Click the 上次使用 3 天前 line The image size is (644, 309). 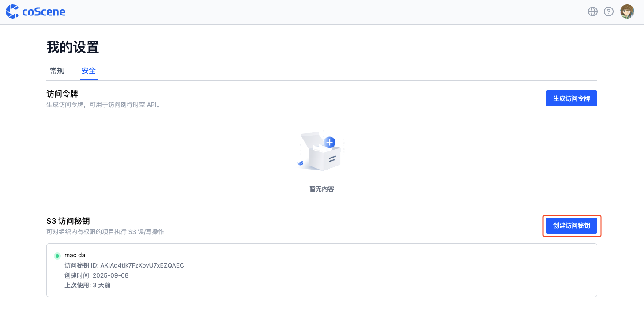point(87,285)
